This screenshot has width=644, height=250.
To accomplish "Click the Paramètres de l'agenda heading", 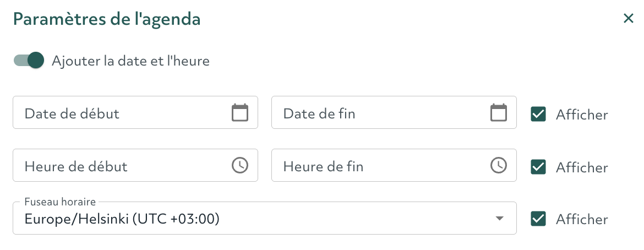I will point(107,19).
